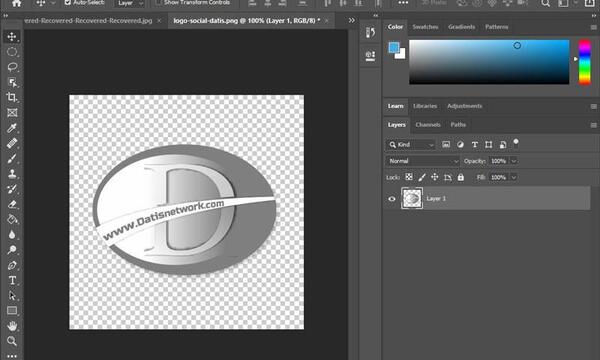The image size is (600, 360).
Task: Select the Dodge tool
Action: 12,250
